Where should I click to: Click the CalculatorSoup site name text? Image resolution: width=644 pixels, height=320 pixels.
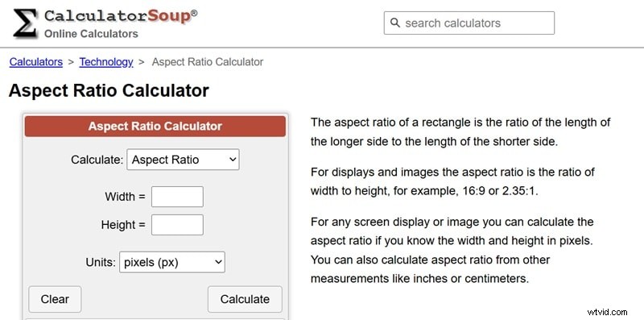coord(120,16)
